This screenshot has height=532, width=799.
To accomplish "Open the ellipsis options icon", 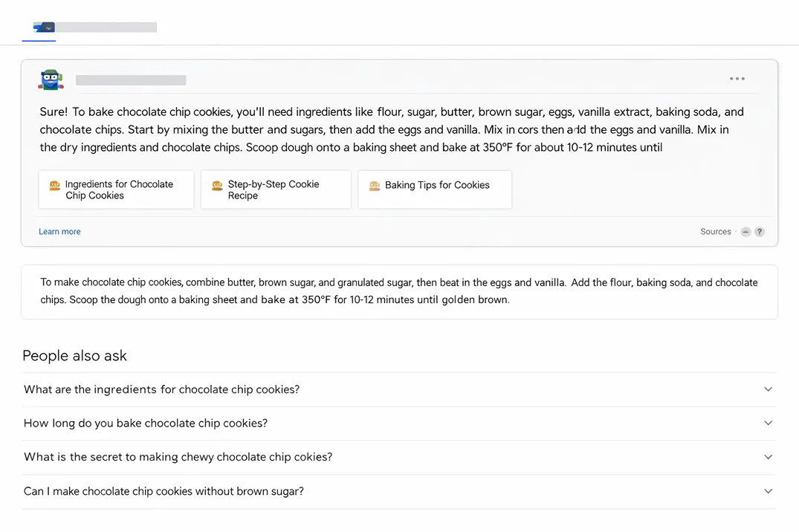I will tap(737, 78).
